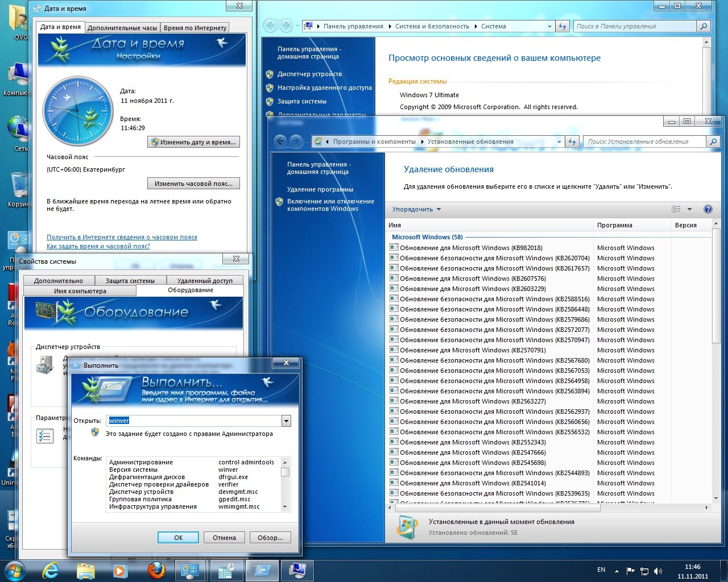Open Настройка удаленного доступа link
The image size is (728, 582).
coord(324,88)
